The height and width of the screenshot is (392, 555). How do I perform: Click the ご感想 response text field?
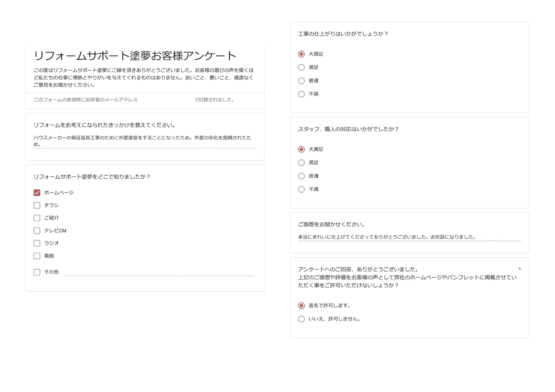pyautogui.click(x=408, y=237)
